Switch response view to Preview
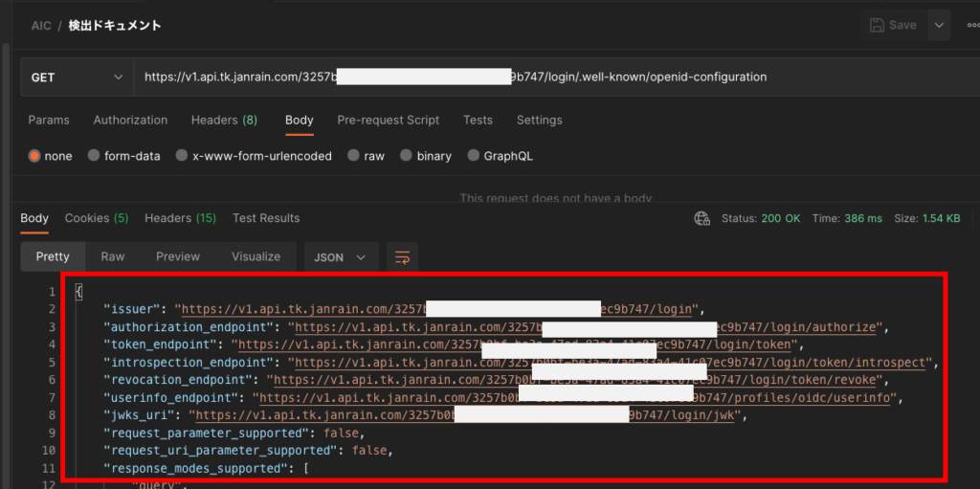This screenshot has height=489, width=980. pos(178,256)
